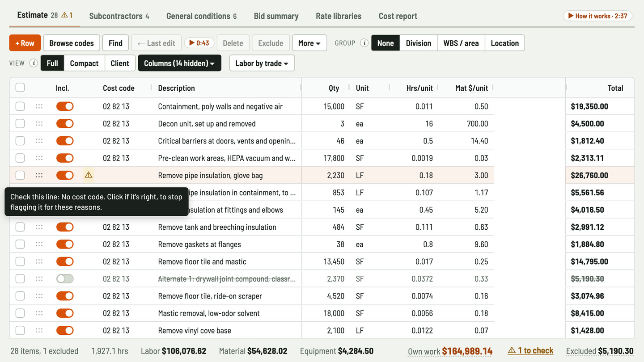This screenshot has width=644, height=362.
Task: Open the General conditions tab
Action: (x=201, y=16)
